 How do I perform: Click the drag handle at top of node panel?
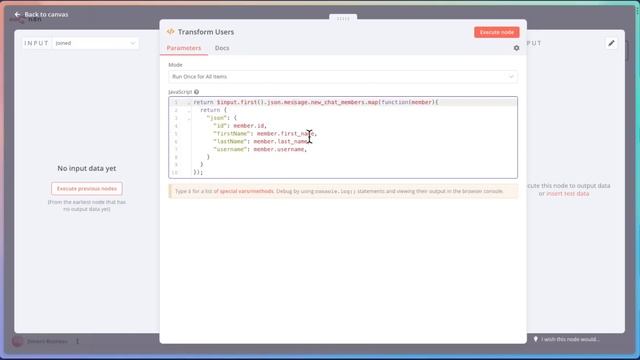[343, 18]
